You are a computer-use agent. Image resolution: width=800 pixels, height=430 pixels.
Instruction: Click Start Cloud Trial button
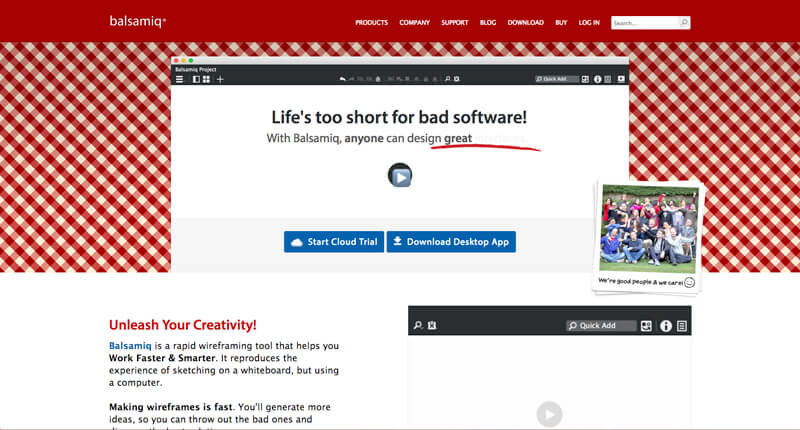click(333, 242)
